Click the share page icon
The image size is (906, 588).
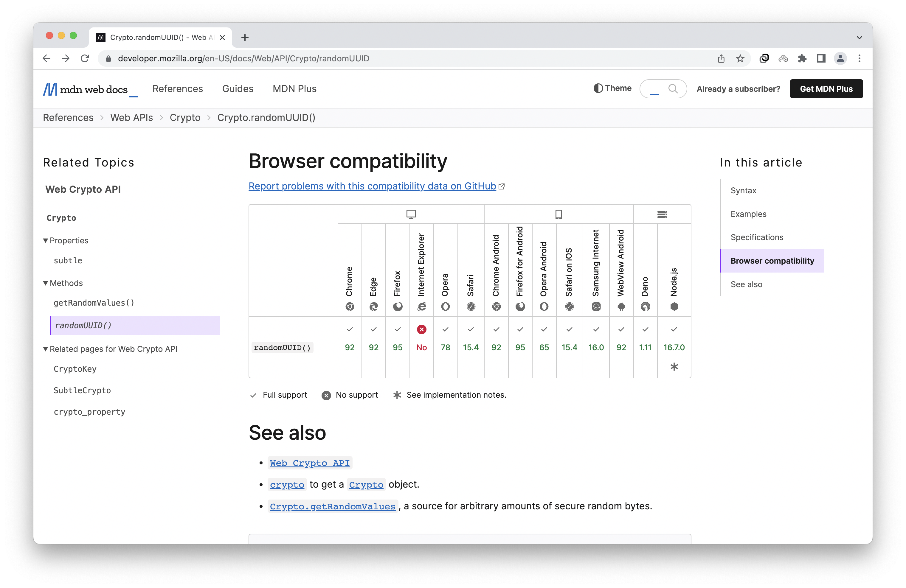[x=721, y=58]
